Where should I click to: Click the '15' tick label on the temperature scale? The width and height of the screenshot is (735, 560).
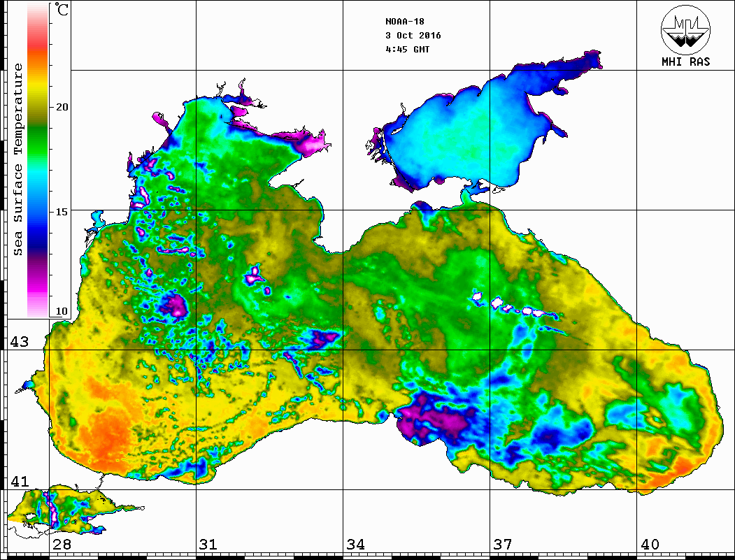tap(62, 212)
